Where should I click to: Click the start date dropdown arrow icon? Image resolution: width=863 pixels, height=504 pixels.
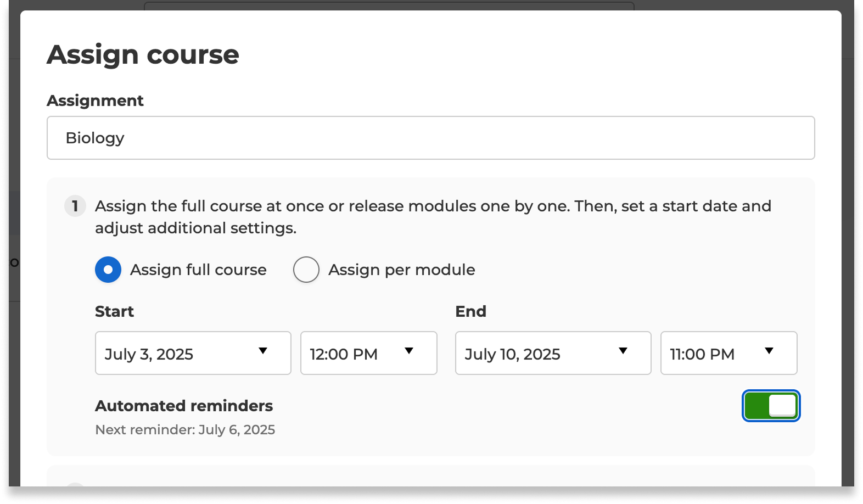point(263,351)
